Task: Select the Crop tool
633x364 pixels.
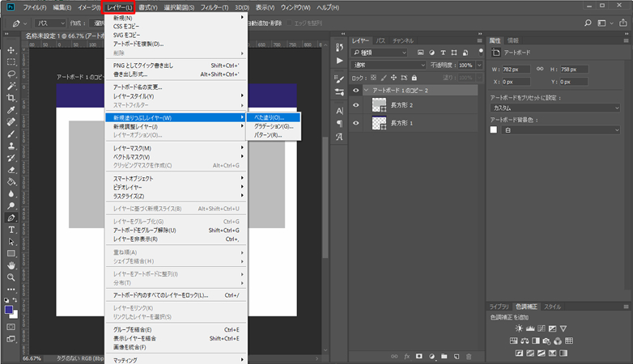Action: (x=11, y=98)
